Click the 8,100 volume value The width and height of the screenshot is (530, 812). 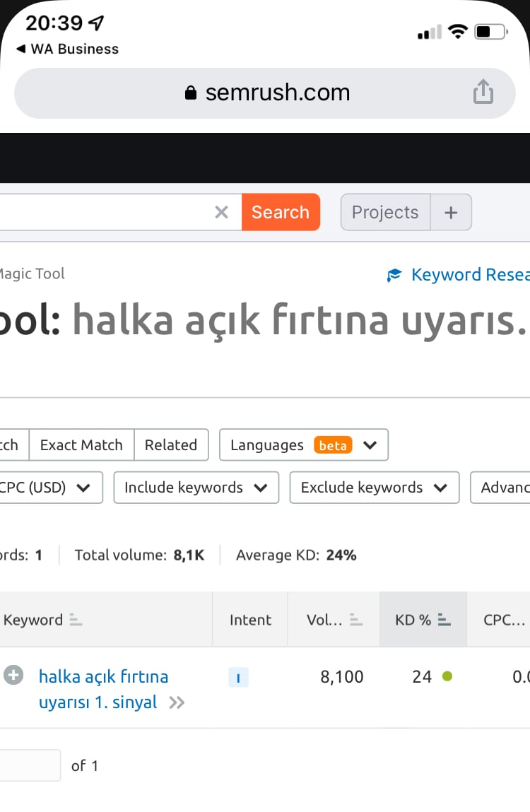341,676
